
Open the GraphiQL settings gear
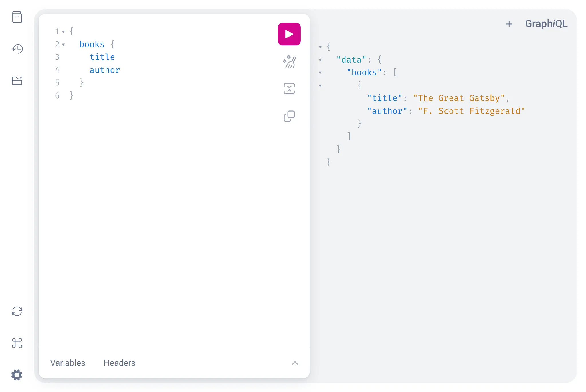[x=17, y=375]
